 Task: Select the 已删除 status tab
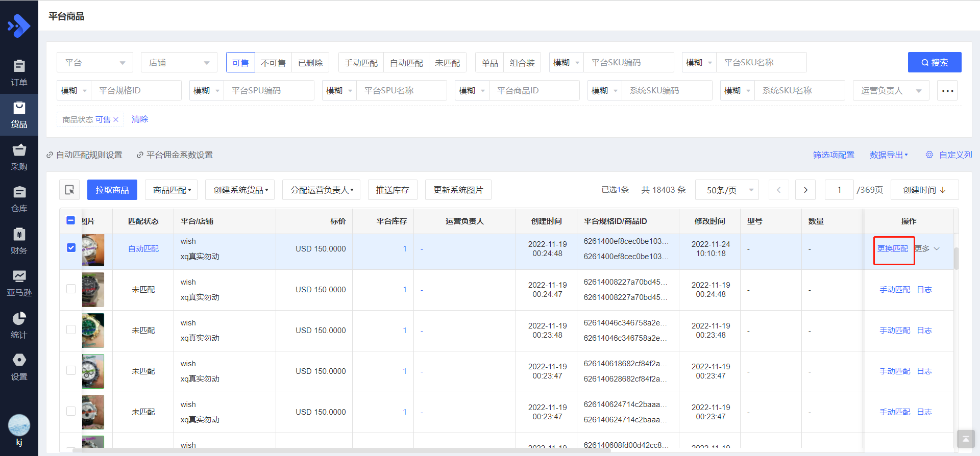coord(310,62)
